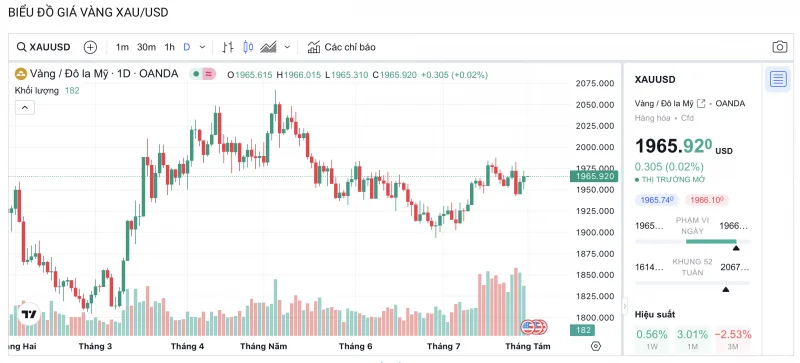Open the external link next to Vàng / Đô la Mỹ

[701, 103]
